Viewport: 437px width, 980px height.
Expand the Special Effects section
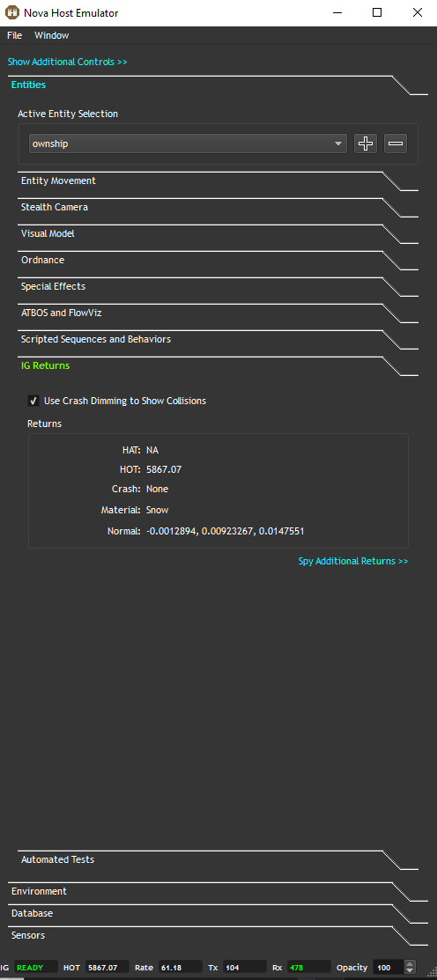[53, 286]
